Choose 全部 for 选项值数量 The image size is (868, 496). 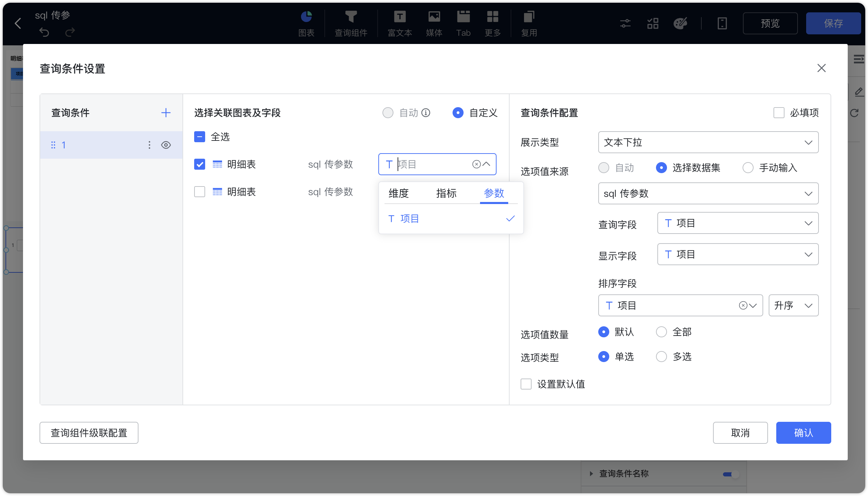point(661,332)
